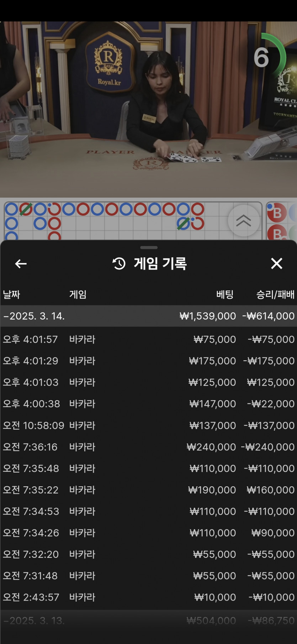Tap the ₩90,000 win amount
This screenshot has width=297, height=644.
click(273, 533)
